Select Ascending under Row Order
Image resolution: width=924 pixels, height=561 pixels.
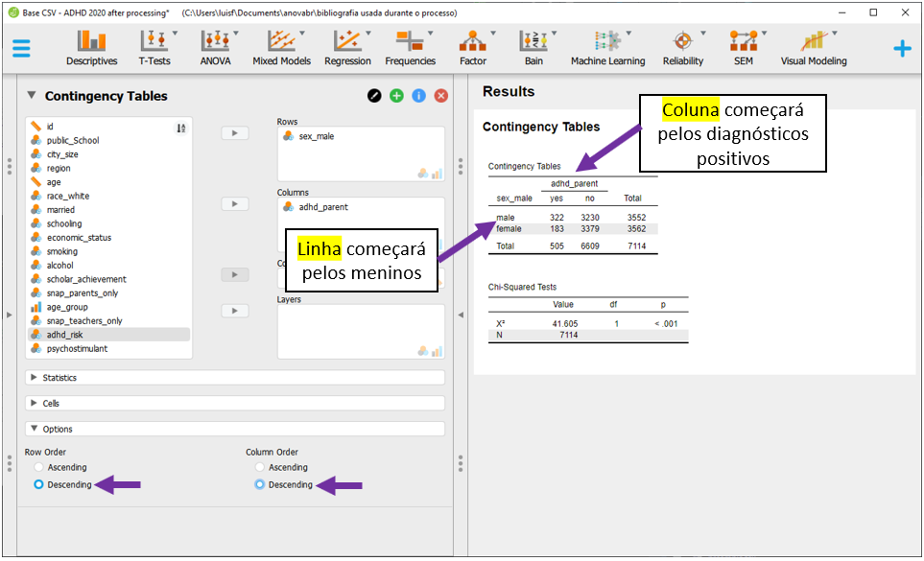(39, 467)
